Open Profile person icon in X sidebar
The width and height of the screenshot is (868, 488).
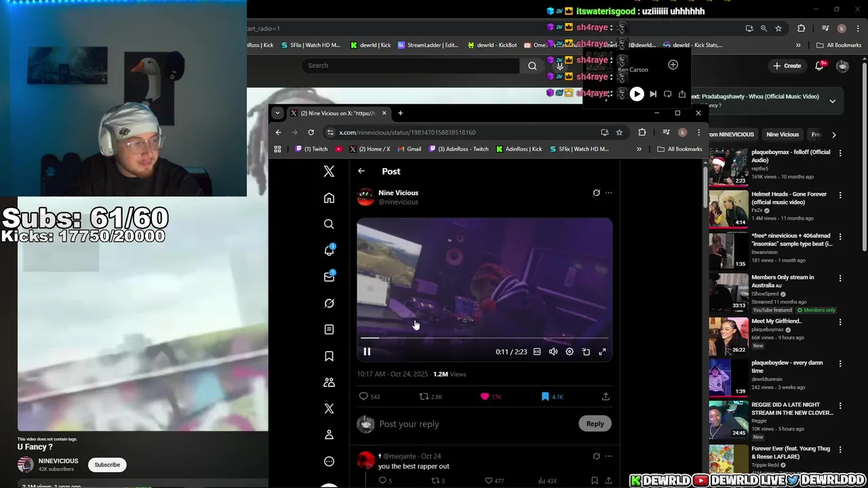click(x=329, y=434)
